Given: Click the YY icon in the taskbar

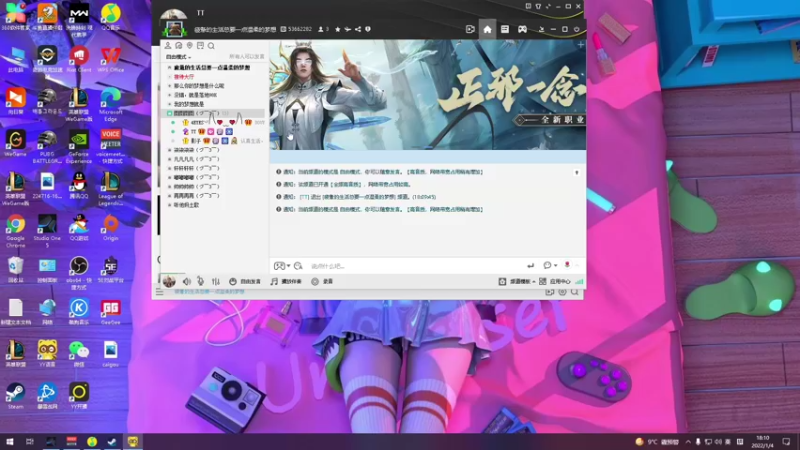Looking at the screenshot, I should pyautogui.click(x=133, y=441).
